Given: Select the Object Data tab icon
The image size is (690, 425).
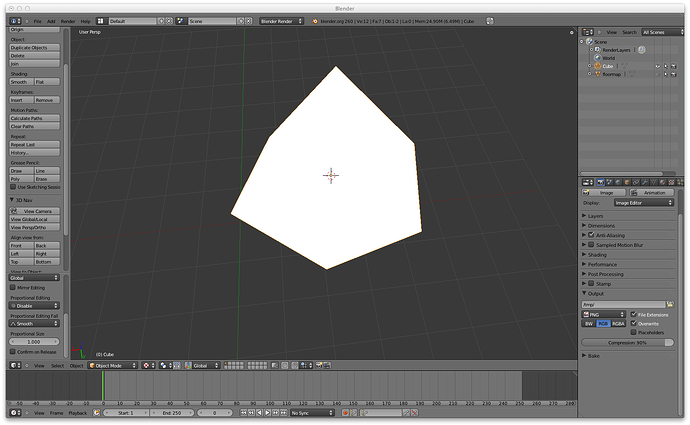Looking at the screenshot, I should (x=653, y=182).
